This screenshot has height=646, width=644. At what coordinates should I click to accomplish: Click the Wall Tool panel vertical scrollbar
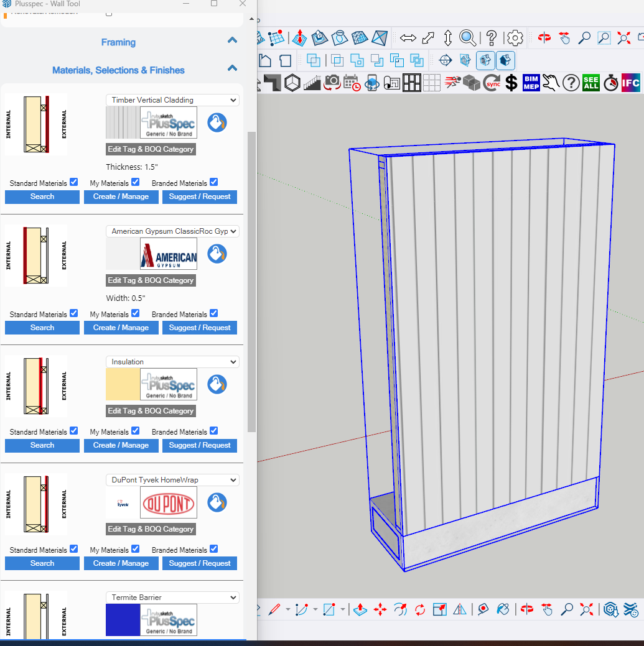pos(251,282)
